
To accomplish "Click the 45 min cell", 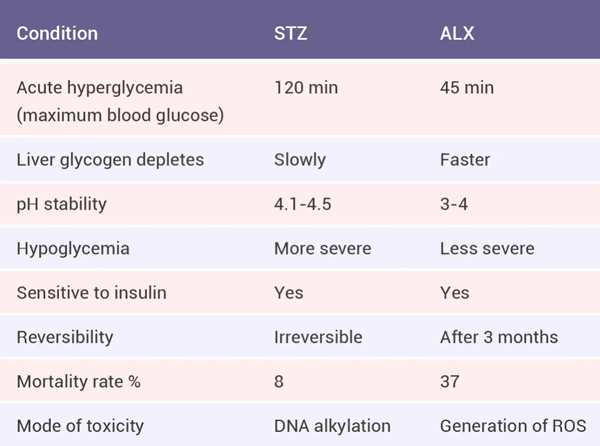I will (x=467, y=88).
